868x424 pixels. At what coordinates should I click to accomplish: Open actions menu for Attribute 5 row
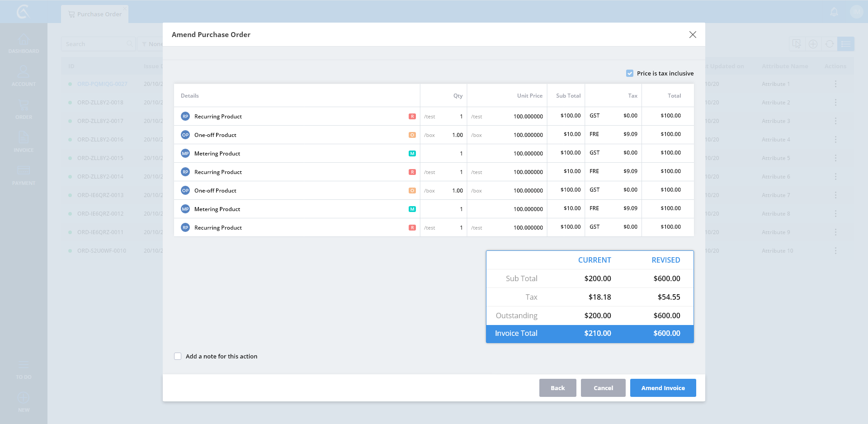(x=835, y=158)
